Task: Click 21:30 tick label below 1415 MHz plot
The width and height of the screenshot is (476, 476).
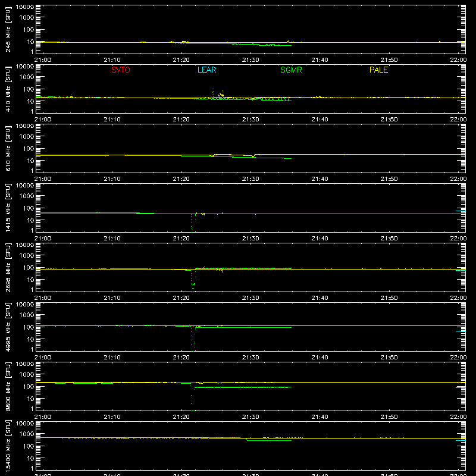Action: tap(250, 239)
